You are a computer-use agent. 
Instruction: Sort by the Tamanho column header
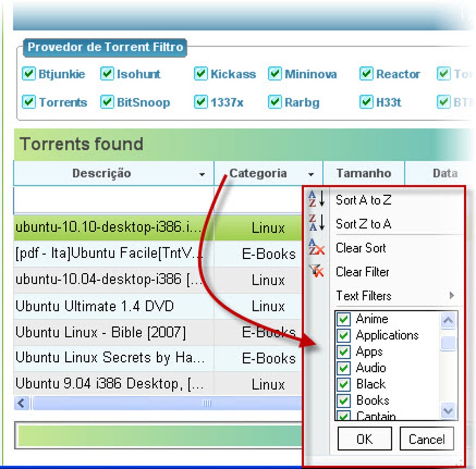pyautogui.click(x=364, y=173)
